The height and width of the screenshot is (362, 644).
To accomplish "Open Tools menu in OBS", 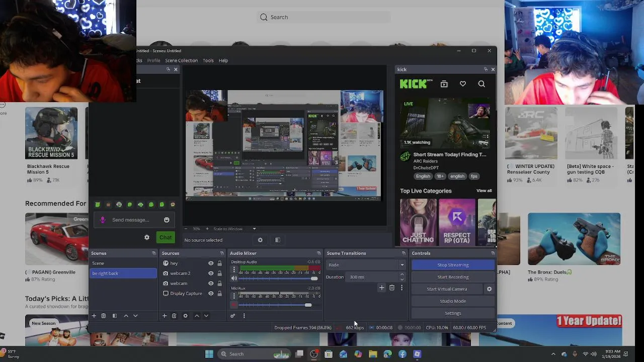I will [208, 60].
